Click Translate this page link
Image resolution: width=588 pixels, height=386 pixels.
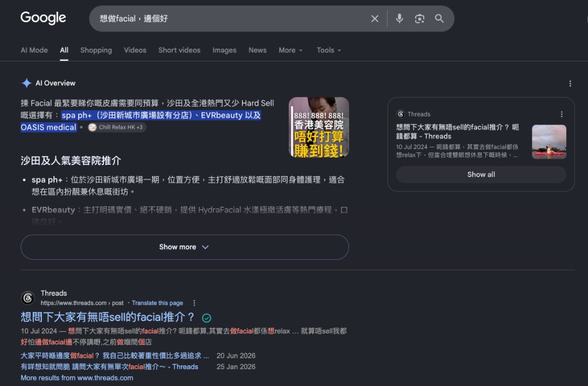pos(157,303)
